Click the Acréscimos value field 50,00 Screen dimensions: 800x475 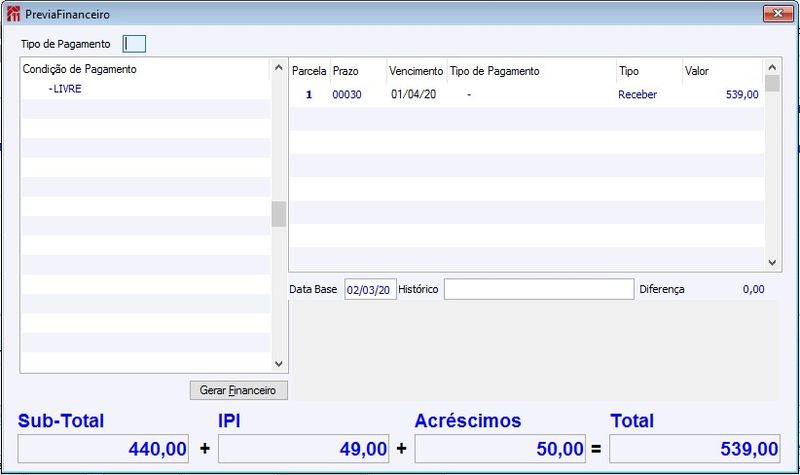click(500, 449)
